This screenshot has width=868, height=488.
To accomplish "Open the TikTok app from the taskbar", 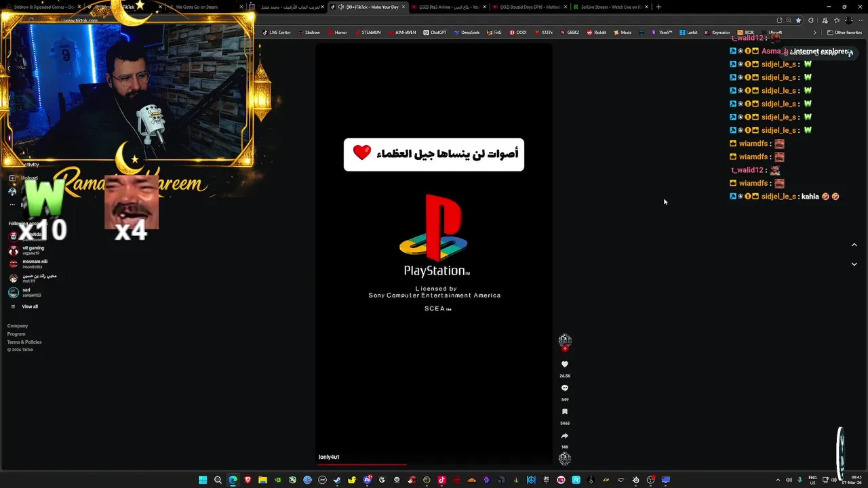I will [x=441, y=480].
